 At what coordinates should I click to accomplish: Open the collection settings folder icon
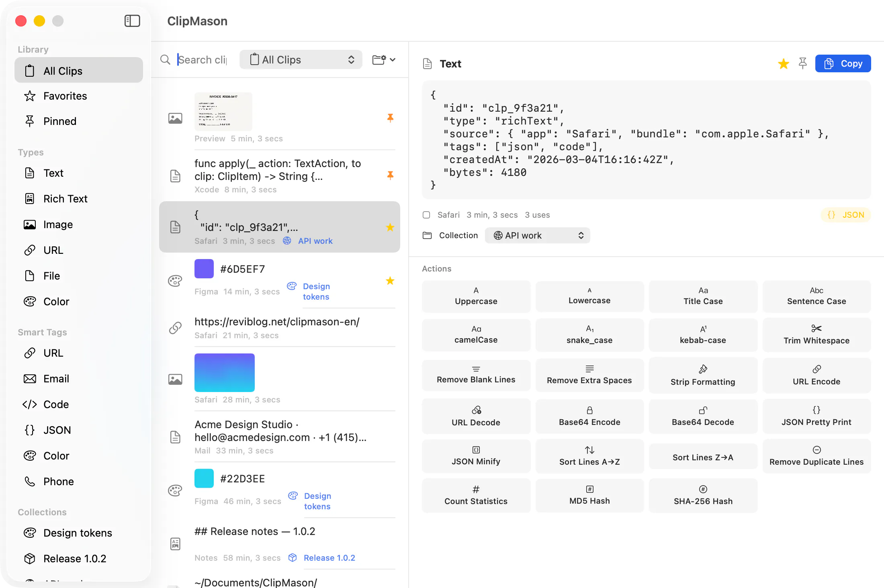[384, 60]
